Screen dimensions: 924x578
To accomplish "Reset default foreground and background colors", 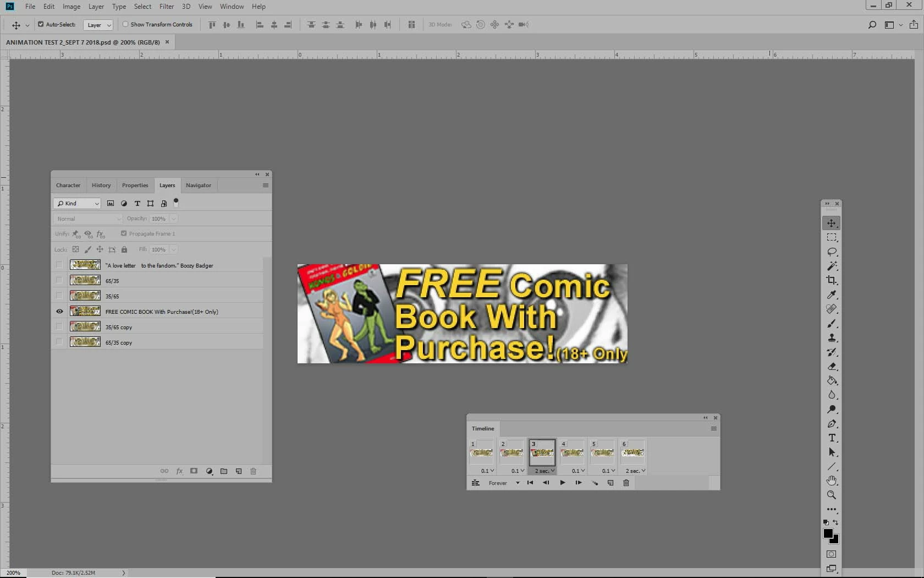I will 826,522.
